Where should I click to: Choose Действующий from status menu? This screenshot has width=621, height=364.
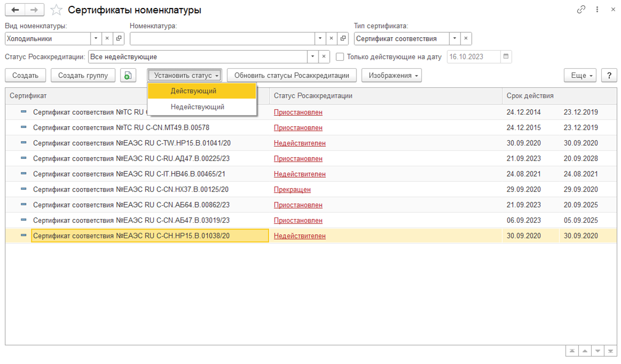(x=194, y=91)
